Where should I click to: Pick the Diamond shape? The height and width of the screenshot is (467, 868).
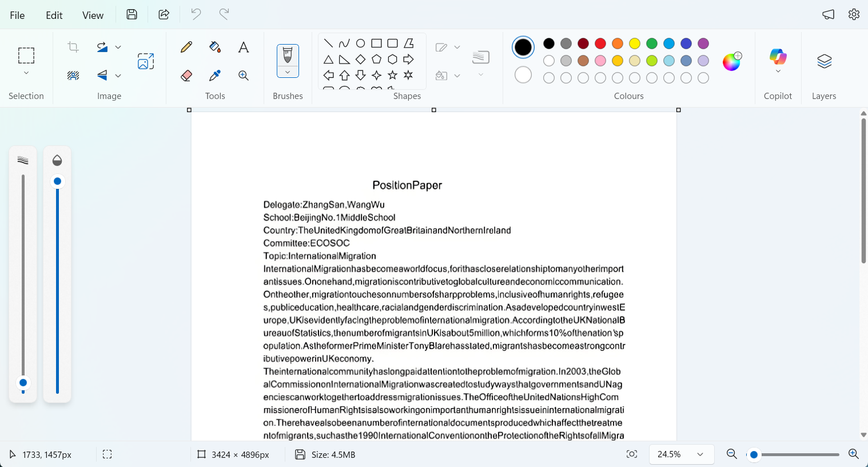pyautogui.click(x=360, y=60)
